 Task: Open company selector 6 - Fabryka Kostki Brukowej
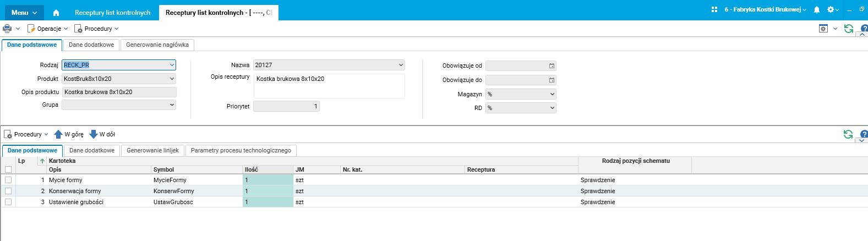click(x=766, y=9)
